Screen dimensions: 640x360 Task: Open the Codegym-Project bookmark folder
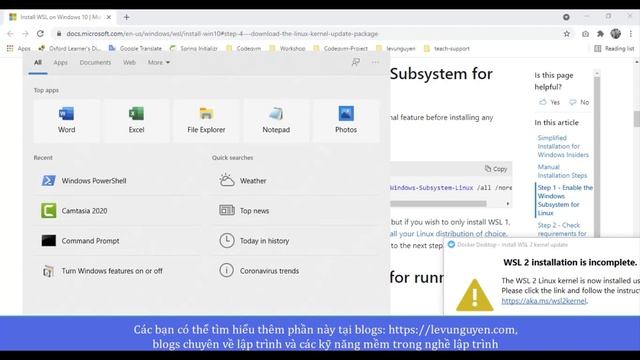[340, 48]
